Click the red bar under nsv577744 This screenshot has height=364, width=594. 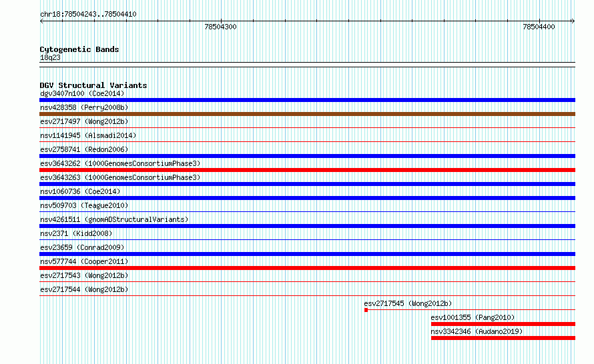pos(307,268)
